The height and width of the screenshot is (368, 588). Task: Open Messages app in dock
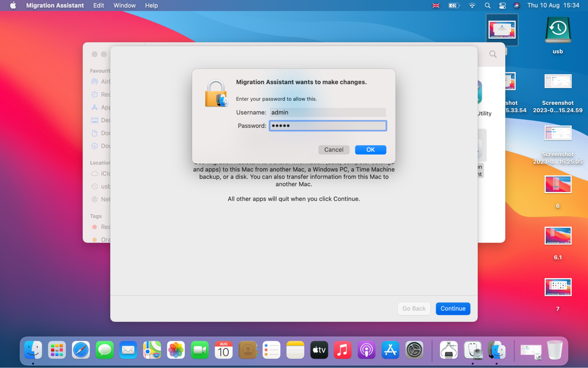pyautogui.click(x=104, y=350)
